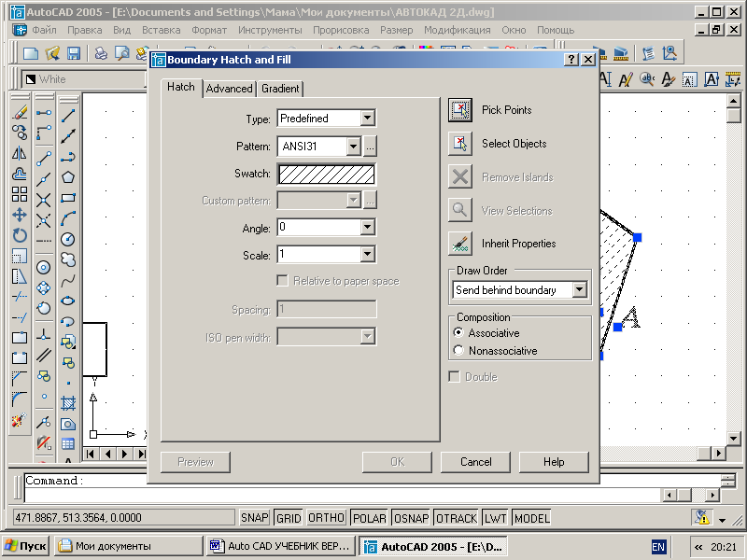747x560 pixels.
Task: Toggle LWT lineweight display
Action: [496, 518]
